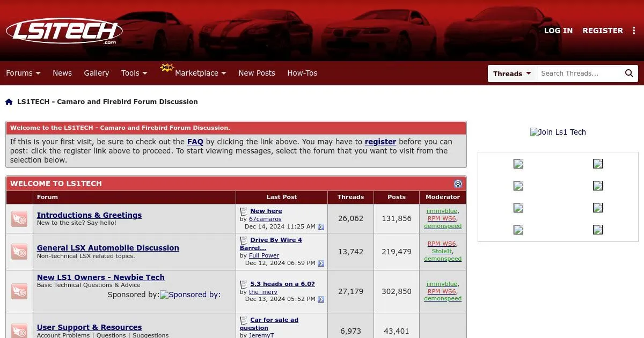Open the FAQ link
Viewport: 644px width, 338px height.
point(195,142)
